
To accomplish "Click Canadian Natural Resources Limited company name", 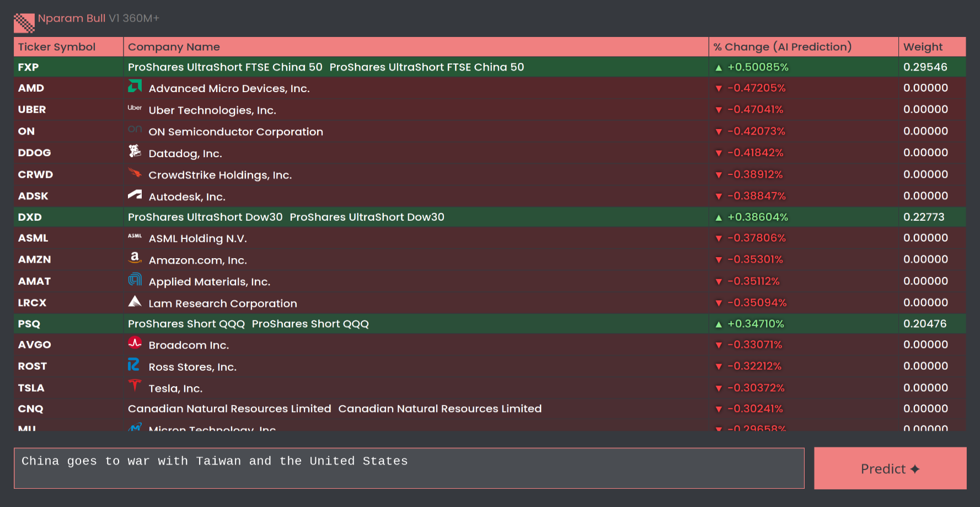I will (x=335, y=409).
